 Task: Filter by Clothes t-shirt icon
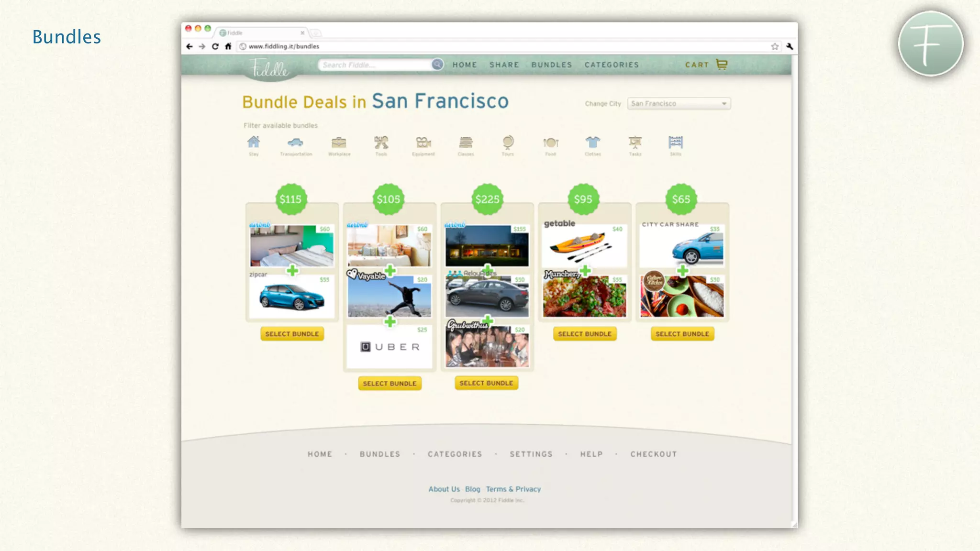click(x=592, y=143)
